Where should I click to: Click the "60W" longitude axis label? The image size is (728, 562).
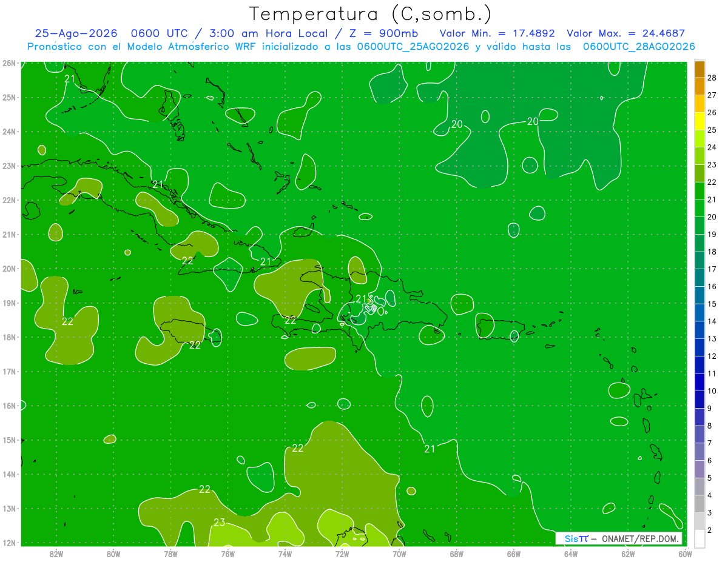[x=686, y=554]
